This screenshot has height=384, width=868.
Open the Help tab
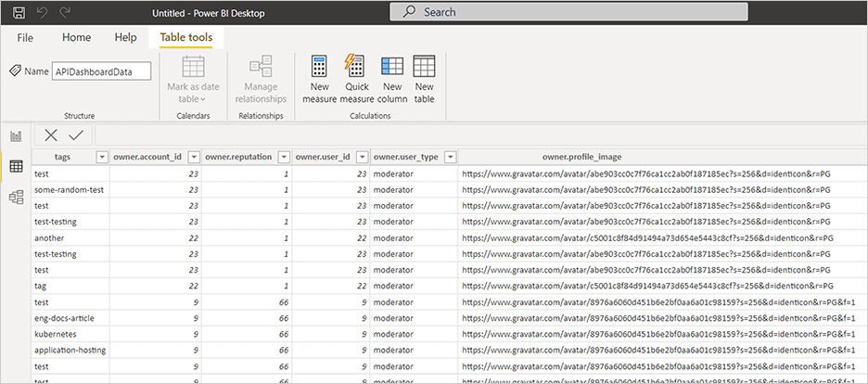click(125, 38)
